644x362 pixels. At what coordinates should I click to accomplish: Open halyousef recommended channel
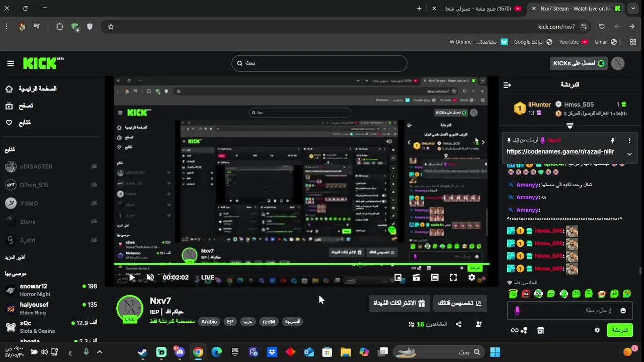pyautogui.click(x=50, y=308)
